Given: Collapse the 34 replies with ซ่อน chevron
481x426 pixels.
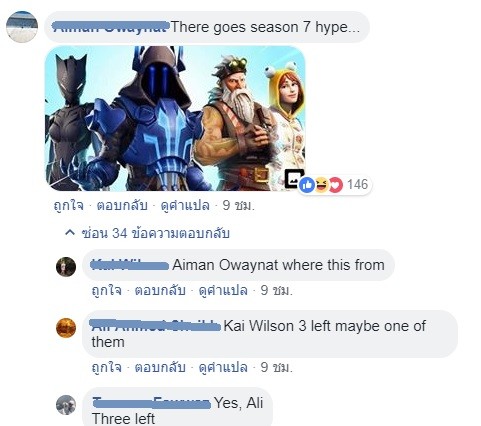Looking at the screenshot, I should 147,233.
